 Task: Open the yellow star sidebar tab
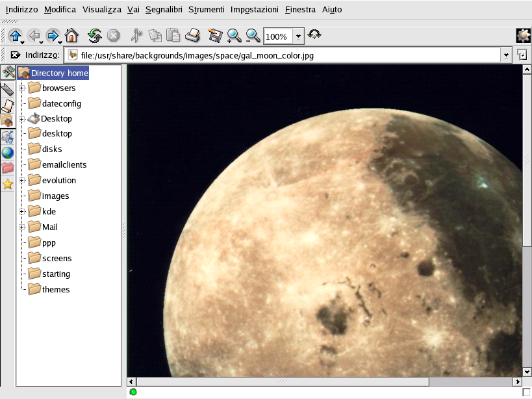(x=7, y=185)
